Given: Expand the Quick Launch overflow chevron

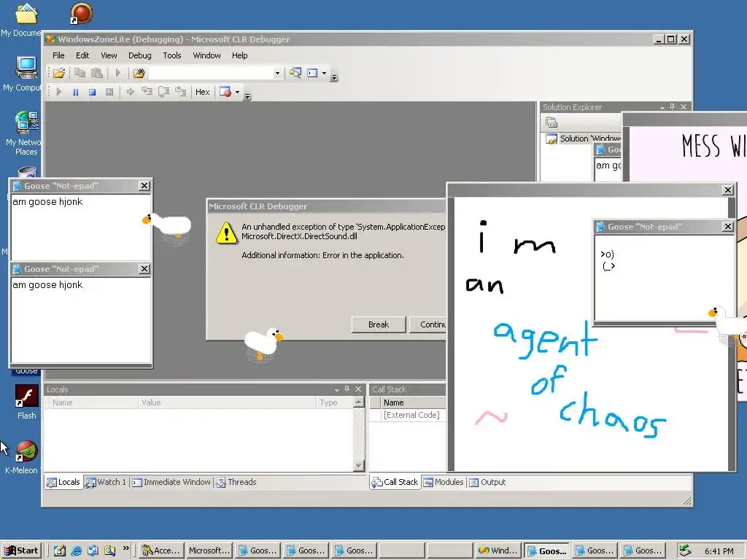Looking at the screenshot, I should click(x=125, y=548).
